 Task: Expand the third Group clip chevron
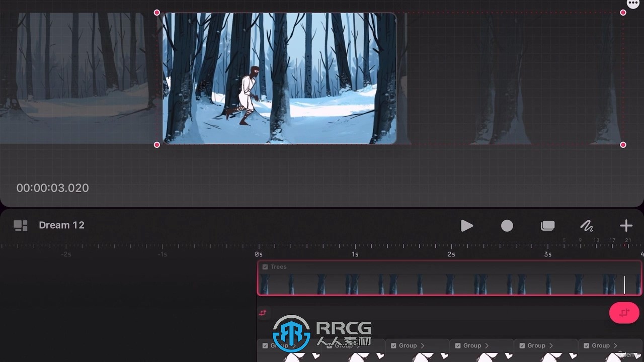[423, 346]
